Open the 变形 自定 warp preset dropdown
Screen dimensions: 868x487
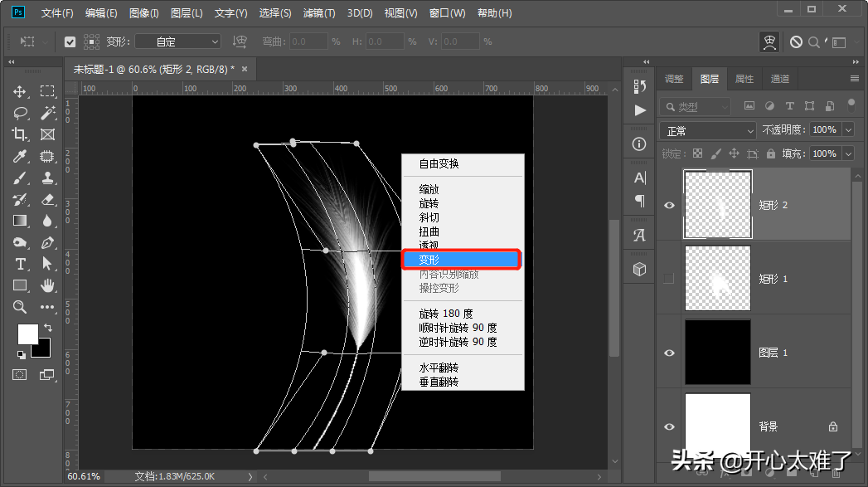coord(177,41)
